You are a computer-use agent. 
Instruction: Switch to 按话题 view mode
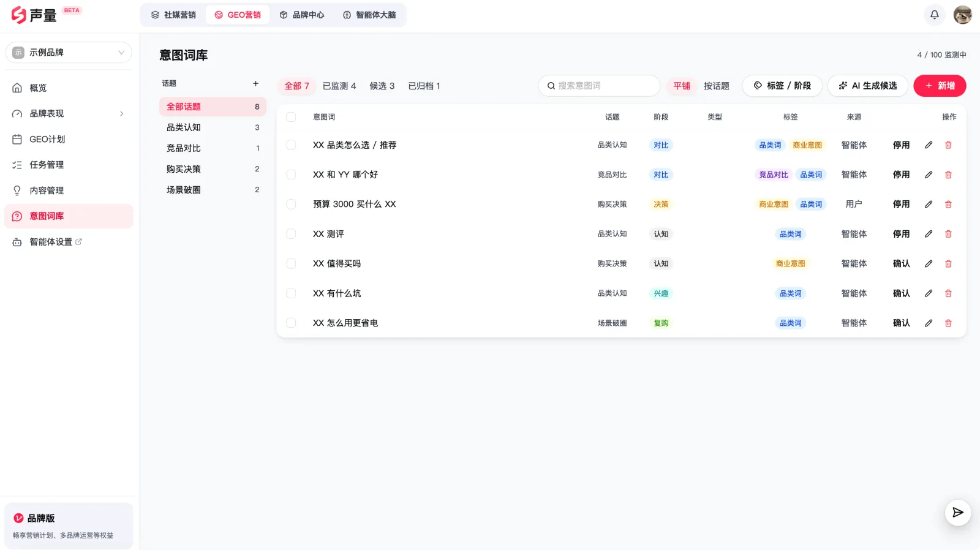(x=716, y=86)
